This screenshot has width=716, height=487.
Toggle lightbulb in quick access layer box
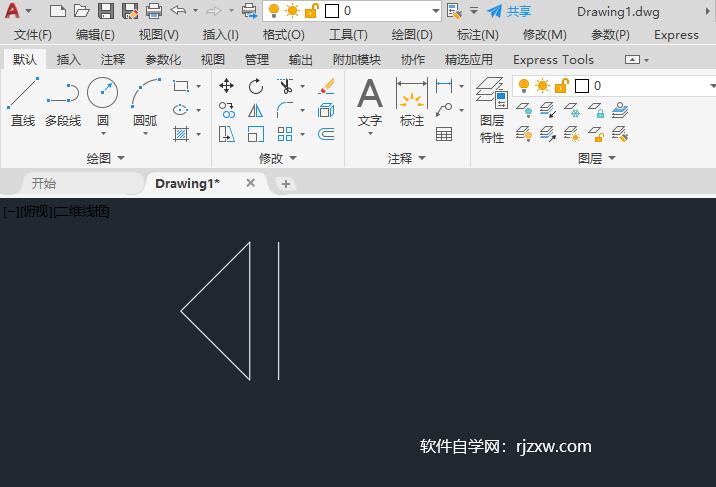[x=274, y=11]
